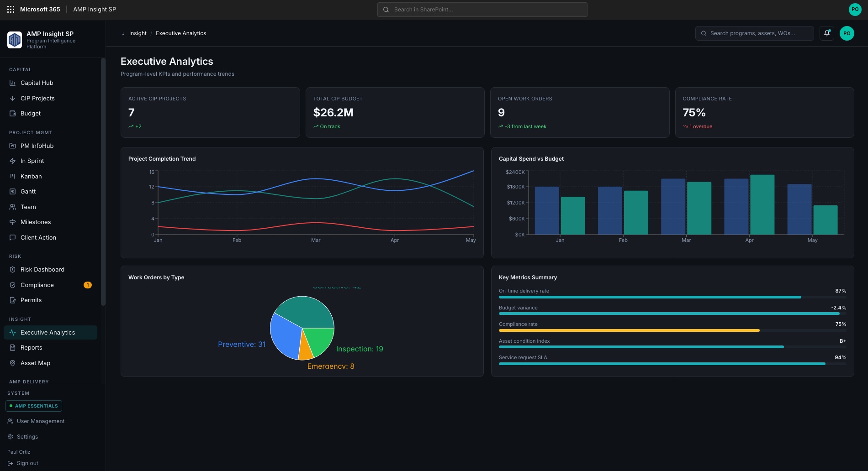Click the Insight breadcrumb link
The width and height of the screenshot is (868, 471).
pyautogui.click(x=138, y=33)
